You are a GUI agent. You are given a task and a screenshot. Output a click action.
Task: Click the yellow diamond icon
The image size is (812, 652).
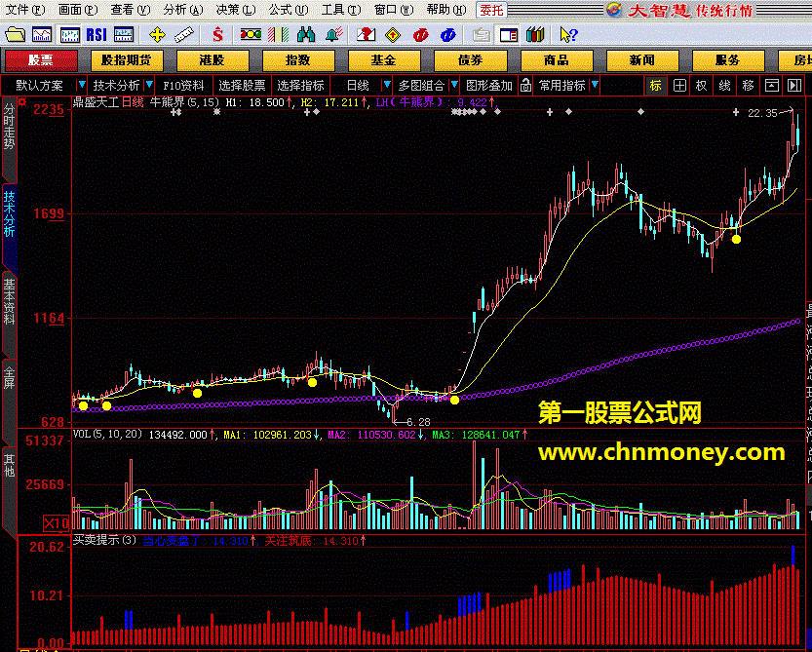[394, 35]
